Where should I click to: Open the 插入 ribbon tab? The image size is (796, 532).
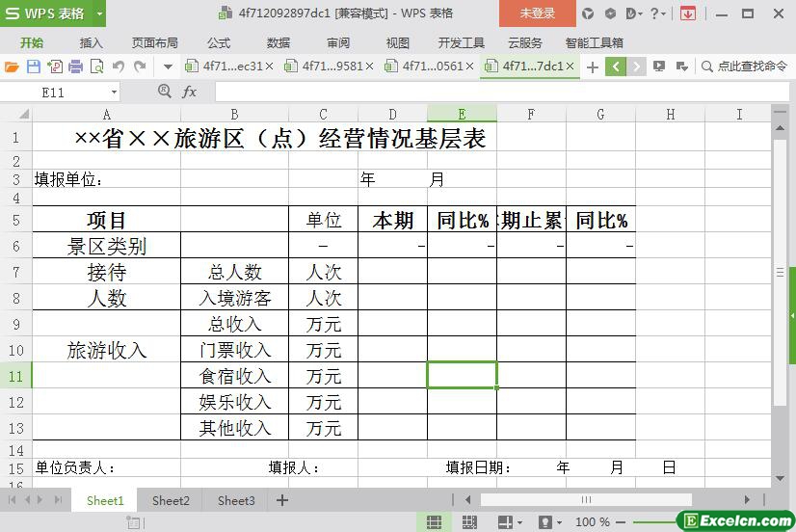92,43
